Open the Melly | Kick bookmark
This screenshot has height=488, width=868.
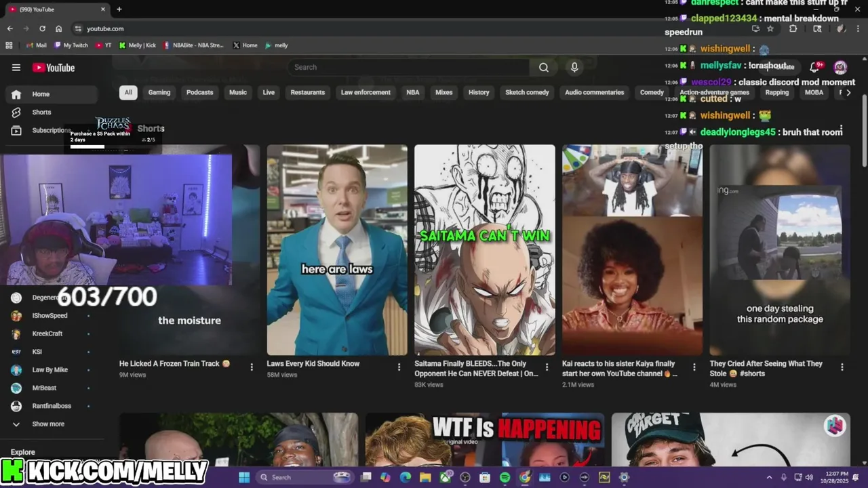(x=137, y=45)
